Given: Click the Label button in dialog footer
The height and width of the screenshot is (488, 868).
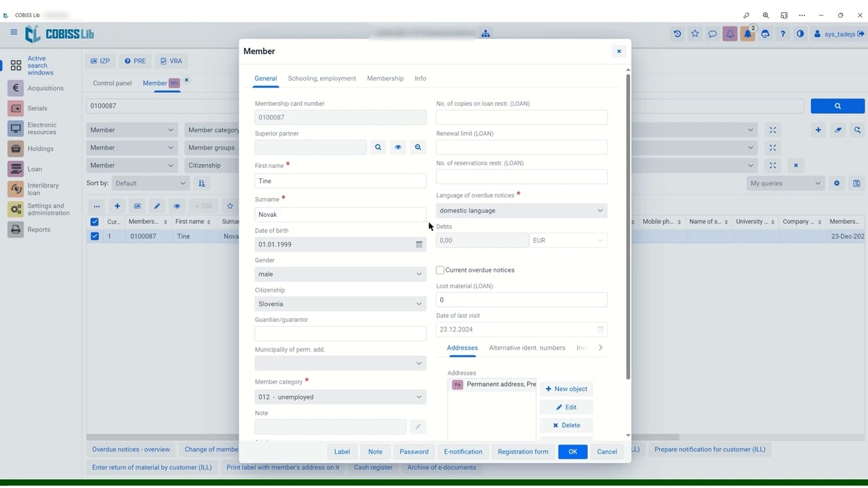Looking at the screenshot, I should (x=342, y=452).
